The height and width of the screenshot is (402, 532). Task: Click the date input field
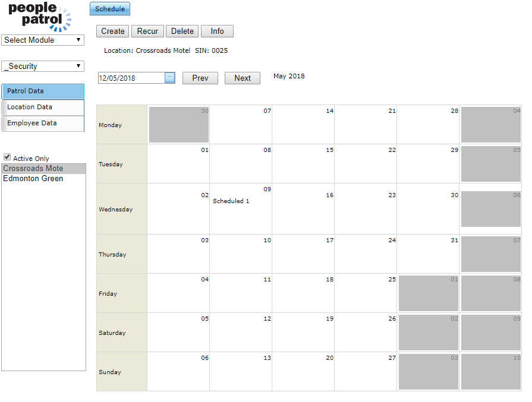coord(131,78)
